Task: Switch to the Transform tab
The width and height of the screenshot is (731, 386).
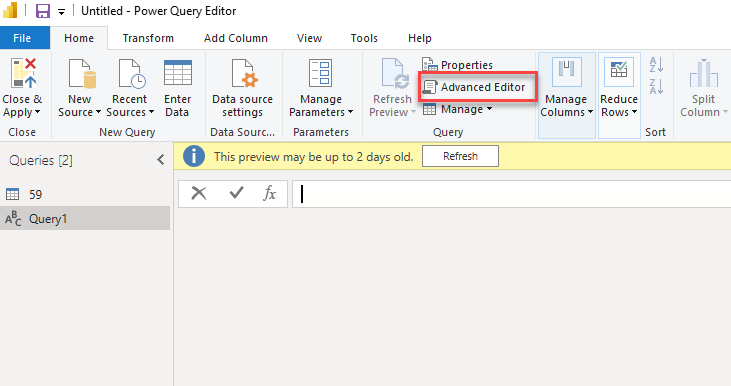Action: 148,38
